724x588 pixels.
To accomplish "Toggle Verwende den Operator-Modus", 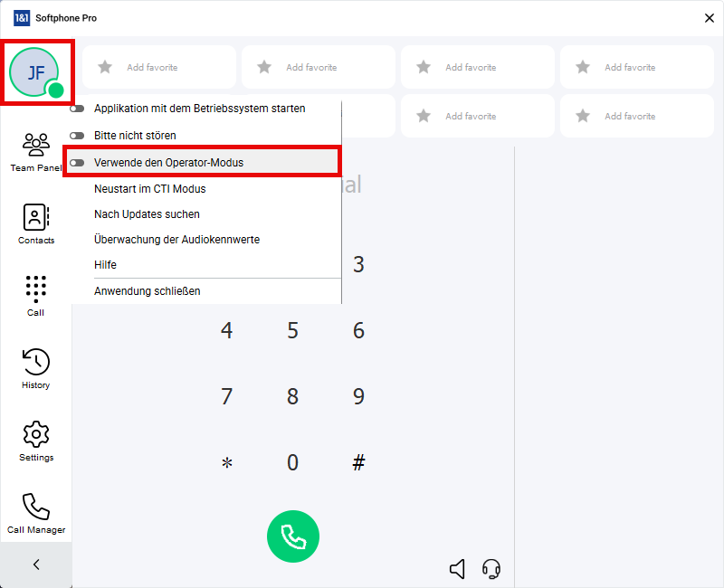I will coord(77,163).
